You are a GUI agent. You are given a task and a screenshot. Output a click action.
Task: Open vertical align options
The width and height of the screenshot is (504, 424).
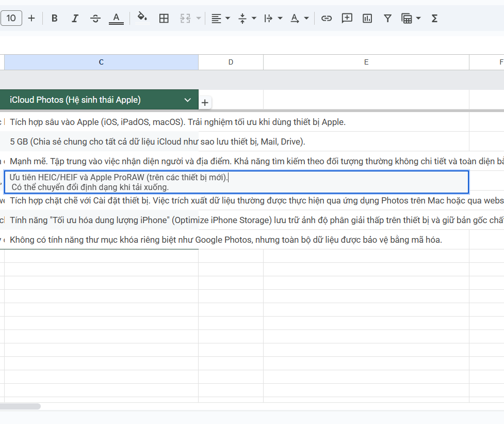pos(242,19)
